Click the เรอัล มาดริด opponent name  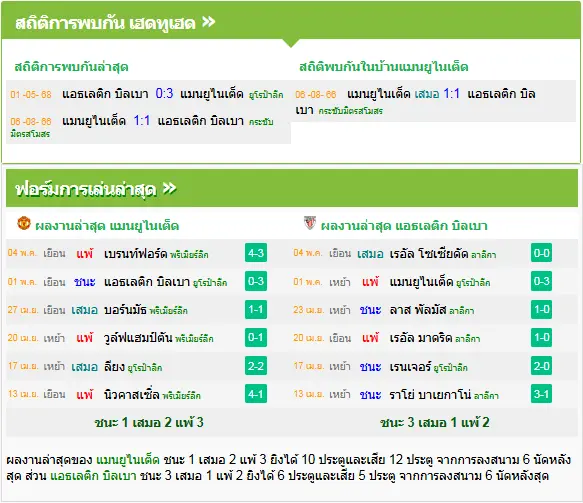(421, 338)
